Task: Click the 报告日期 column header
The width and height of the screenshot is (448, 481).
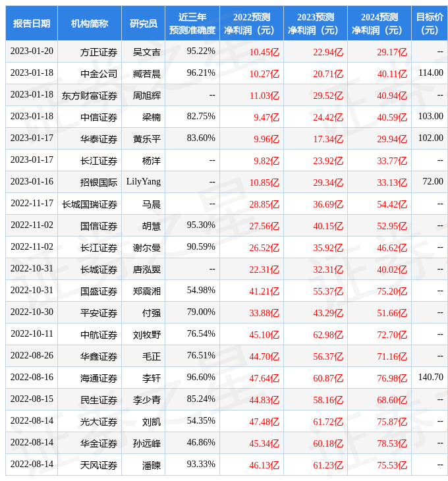Action: click(x=32, y=24)
